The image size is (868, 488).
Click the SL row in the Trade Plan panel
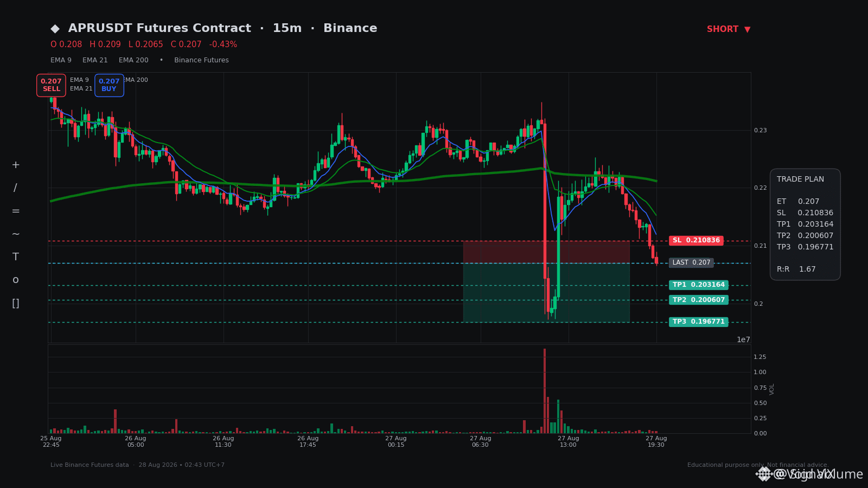[805, 213]
